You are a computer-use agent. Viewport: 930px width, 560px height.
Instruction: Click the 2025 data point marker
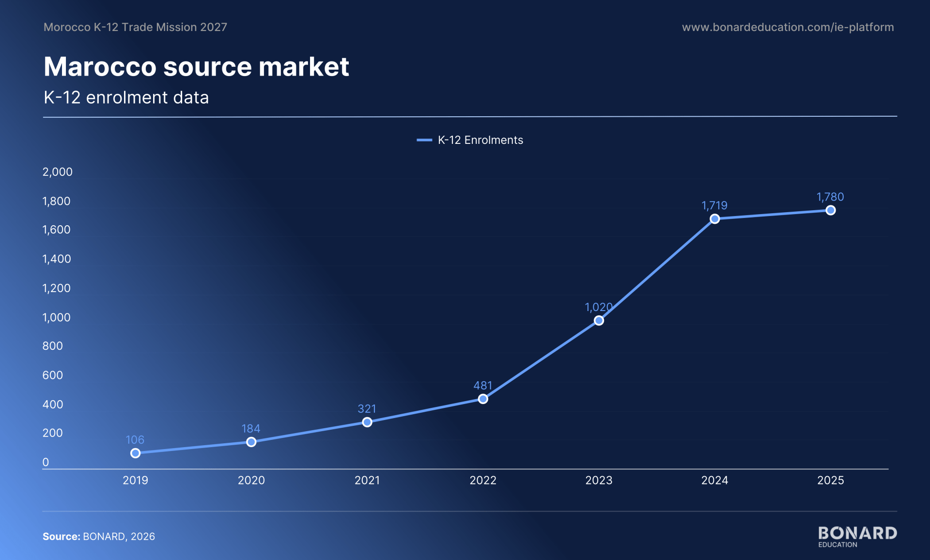pos(831,210)
